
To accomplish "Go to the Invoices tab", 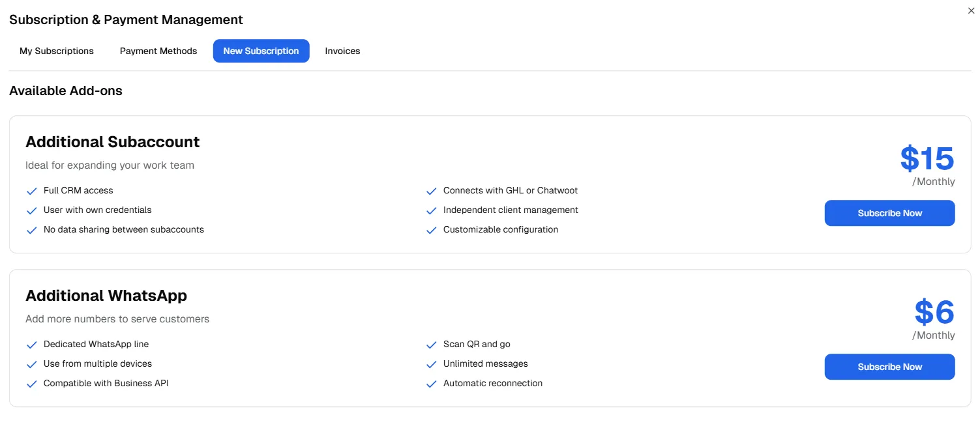I will (342, 51).
